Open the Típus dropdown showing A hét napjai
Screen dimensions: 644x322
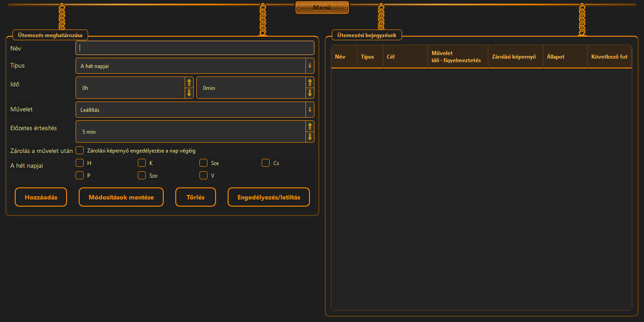[x=195, y=66]
